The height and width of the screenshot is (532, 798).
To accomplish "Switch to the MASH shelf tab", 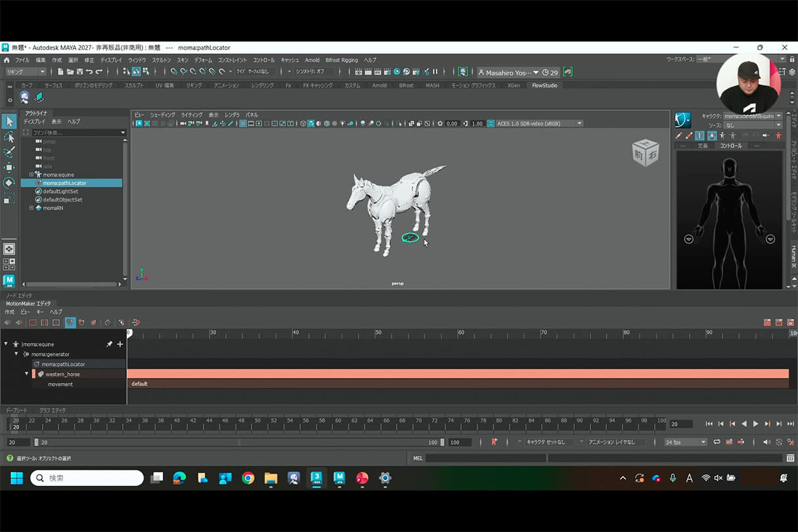I will tap(432, 85).
